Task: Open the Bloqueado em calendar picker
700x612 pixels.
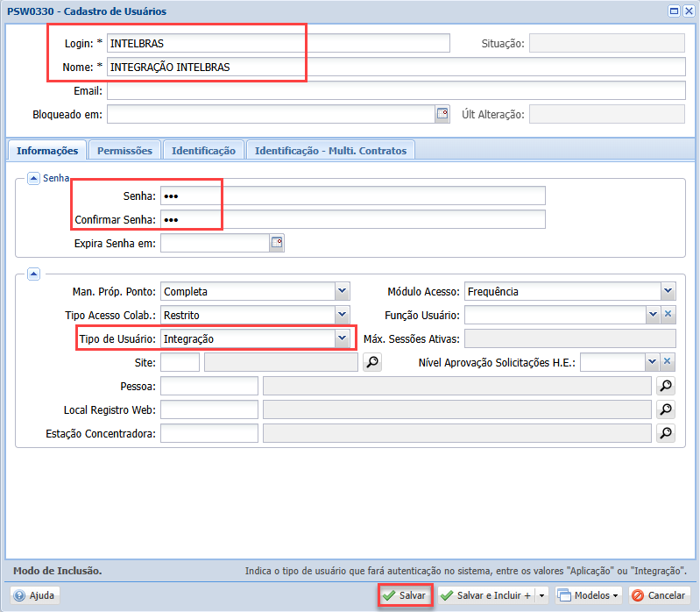Action: click(442, 114)
